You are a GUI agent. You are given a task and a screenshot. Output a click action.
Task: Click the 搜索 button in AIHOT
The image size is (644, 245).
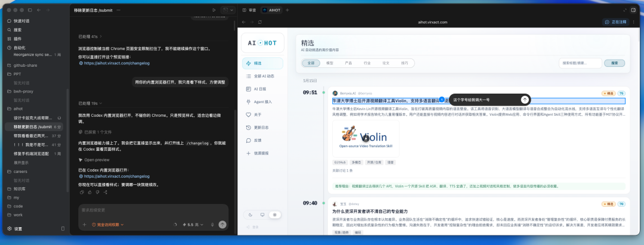[x=614, y=63]
